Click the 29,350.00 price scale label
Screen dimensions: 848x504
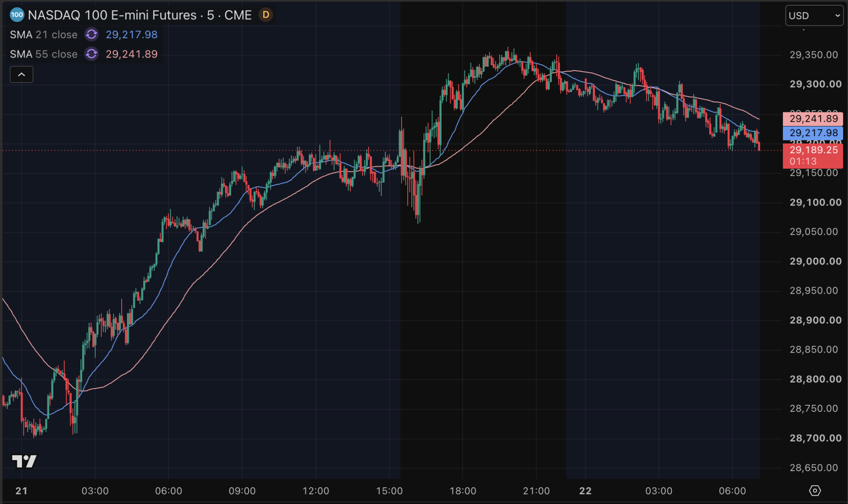(x=814, y=55)
